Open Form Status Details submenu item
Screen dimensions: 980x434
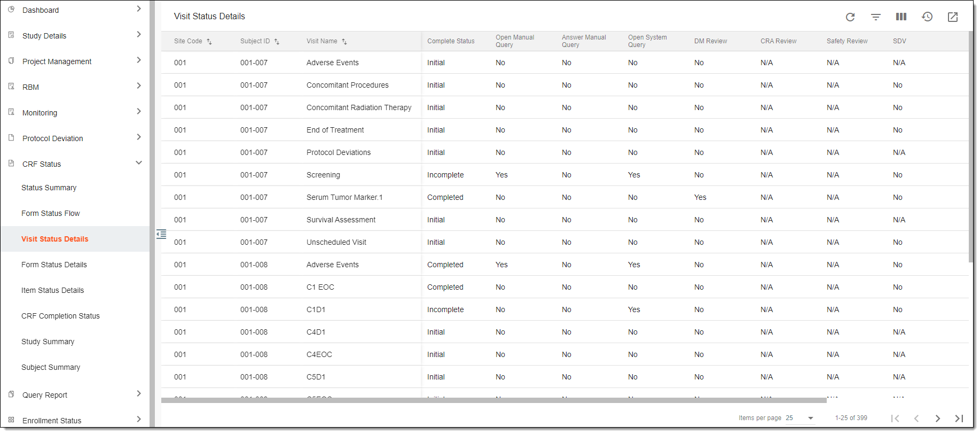tap(54, 265)
